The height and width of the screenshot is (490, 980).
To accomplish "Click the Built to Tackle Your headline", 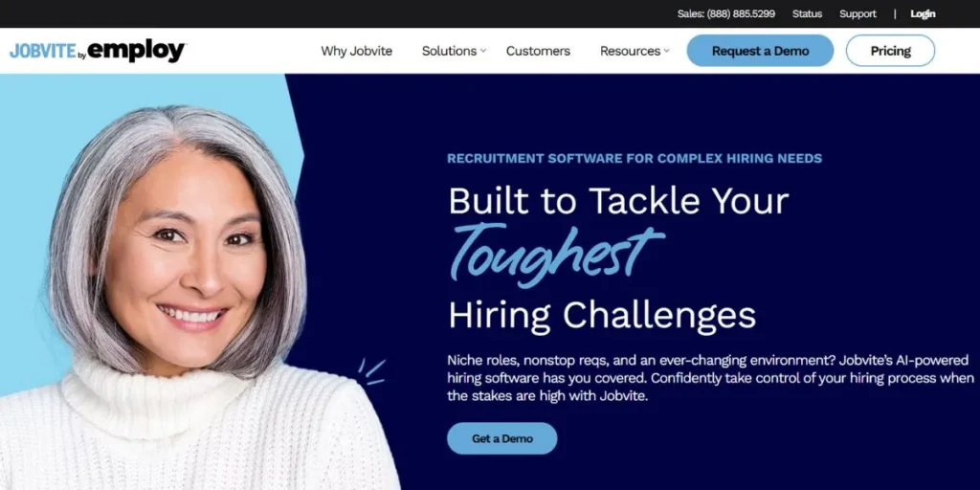I will coord(619,201).
